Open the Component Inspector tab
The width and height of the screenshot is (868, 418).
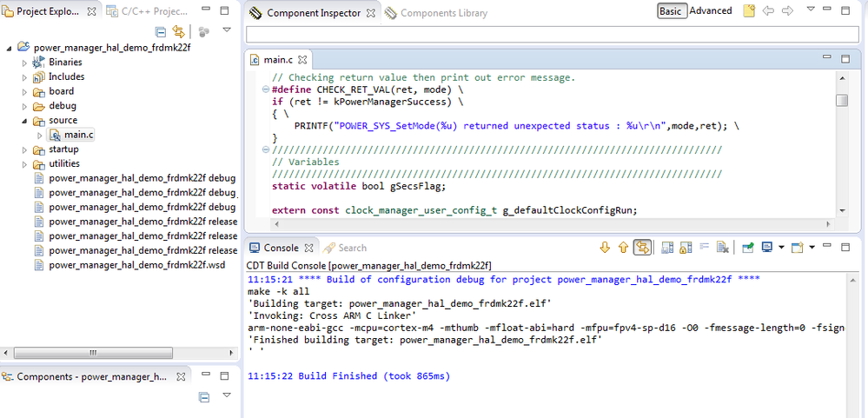click(314, 13)
